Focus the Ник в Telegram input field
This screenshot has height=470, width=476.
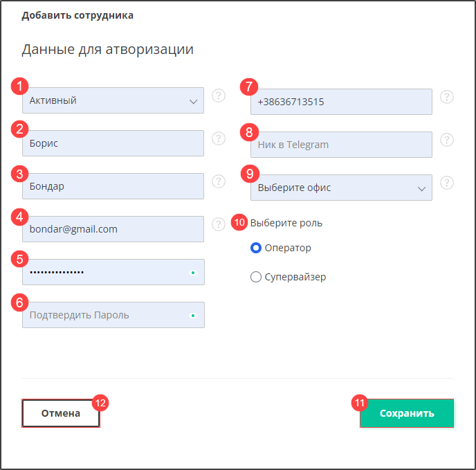pyautogui.click(x=341, y=145)
